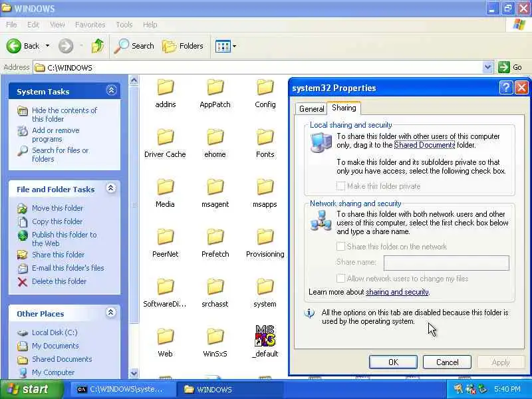Click Search for files or folders
Screen dimensions: 532x399
pos(60,154)
